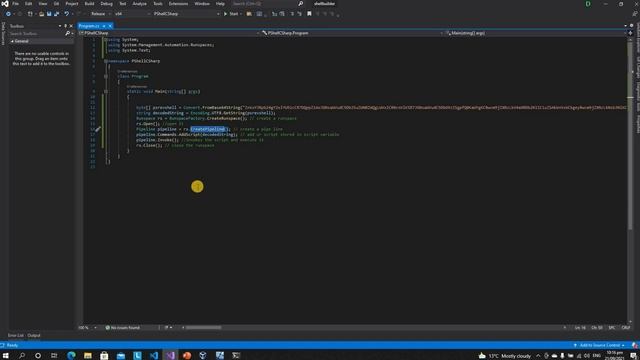Click the Undo icon in toolbar
640x360 pixels.
coord(67,14)
